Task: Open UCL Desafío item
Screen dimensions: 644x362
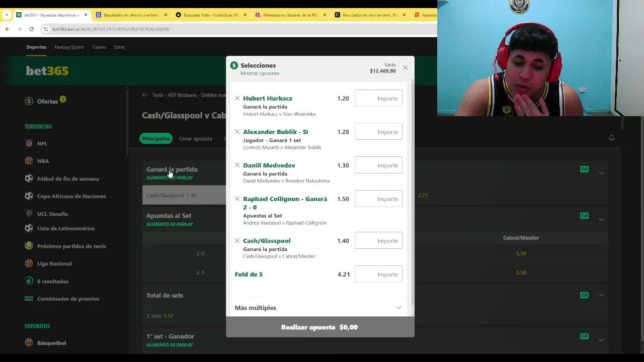Action: click(52, 214)
